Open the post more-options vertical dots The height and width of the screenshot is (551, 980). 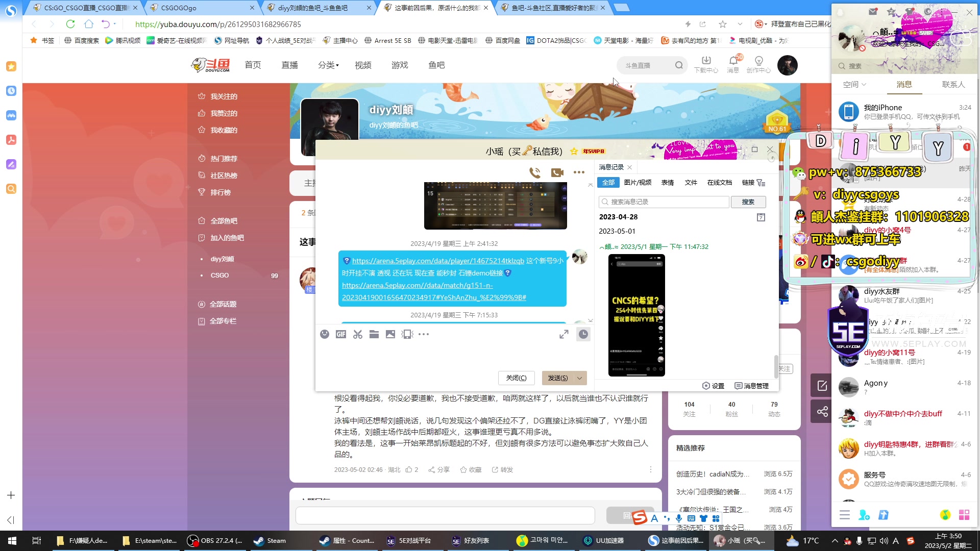650,469
